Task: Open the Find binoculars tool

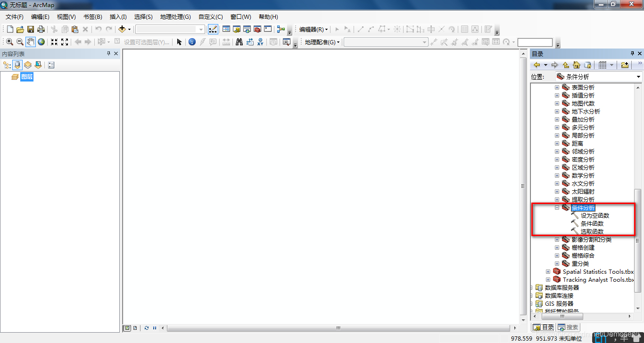Action: click(x=239, y=42)
